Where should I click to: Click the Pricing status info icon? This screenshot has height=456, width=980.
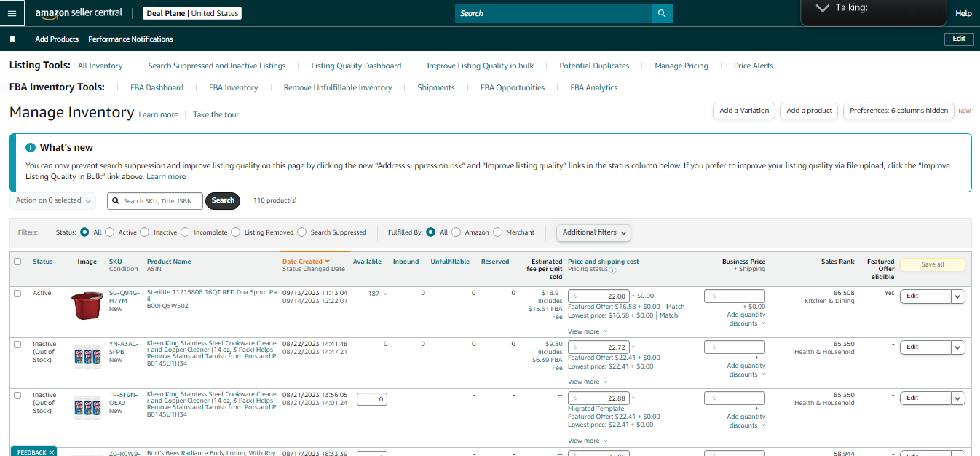coord(612,270)
